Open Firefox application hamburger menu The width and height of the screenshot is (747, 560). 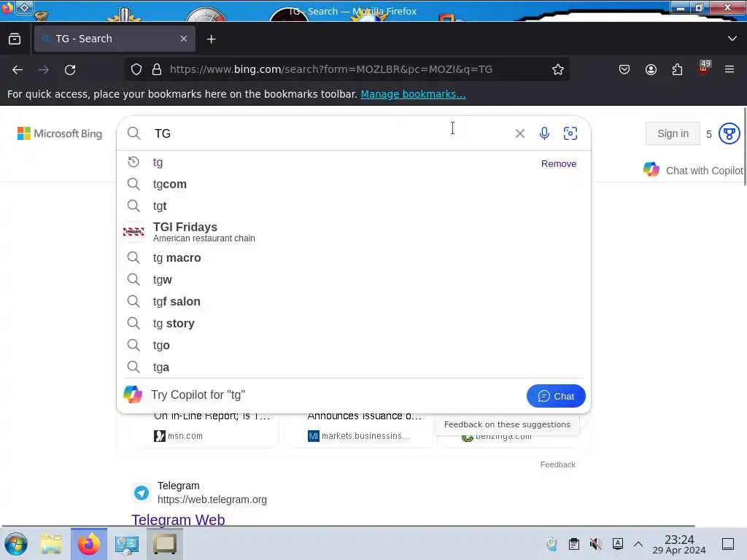(729, 69)
